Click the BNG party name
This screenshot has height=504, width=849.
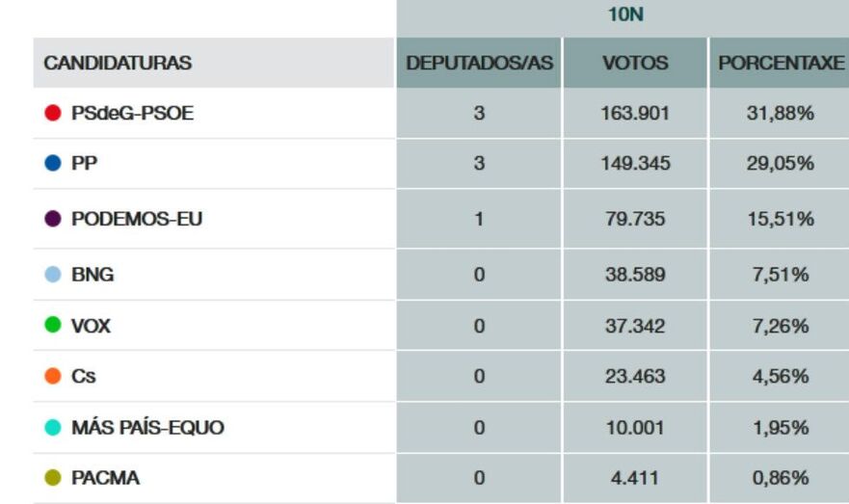click(93, 275)
